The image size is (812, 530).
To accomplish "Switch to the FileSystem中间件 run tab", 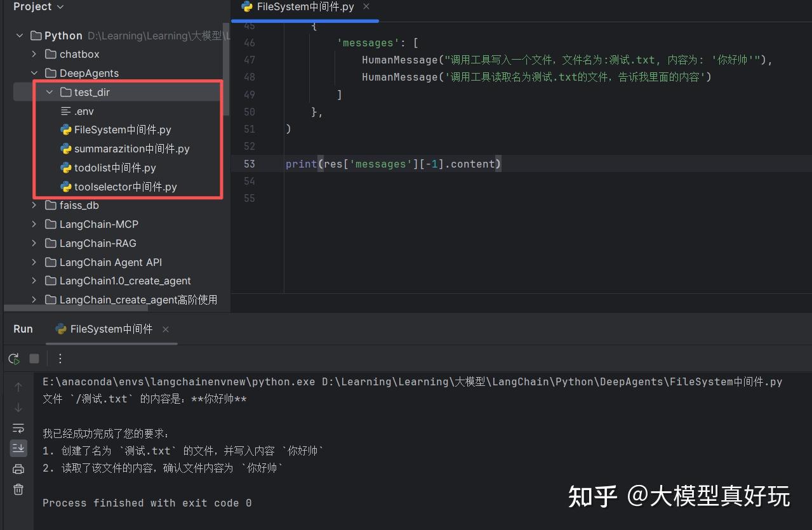I will pyautogui.click(x=112, y=329).
